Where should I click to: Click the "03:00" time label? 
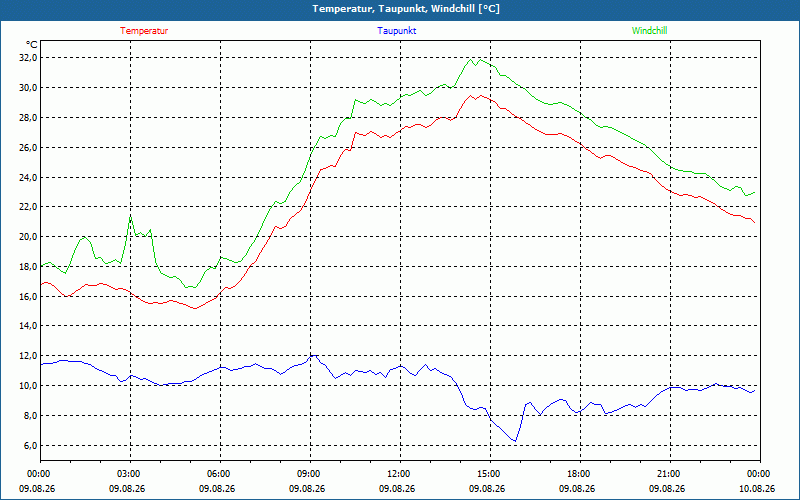131,473
